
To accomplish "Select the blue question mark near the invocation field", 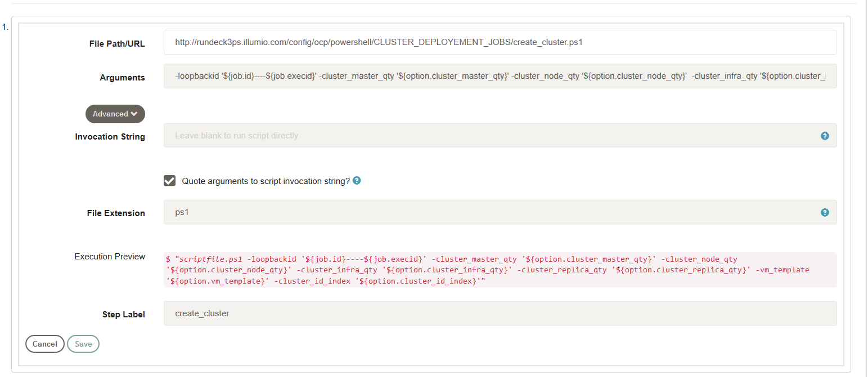I will click(x=825, y=136).
